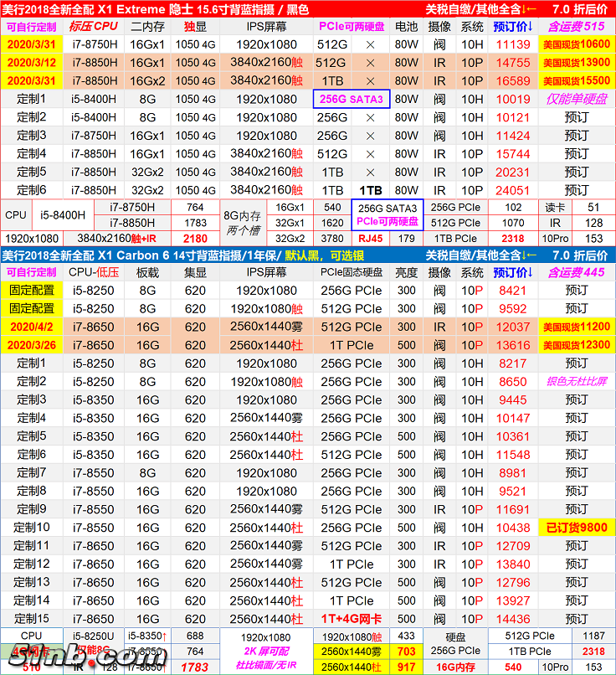
Task: Click the RJ45 option cell
Action: coord(369,239)
